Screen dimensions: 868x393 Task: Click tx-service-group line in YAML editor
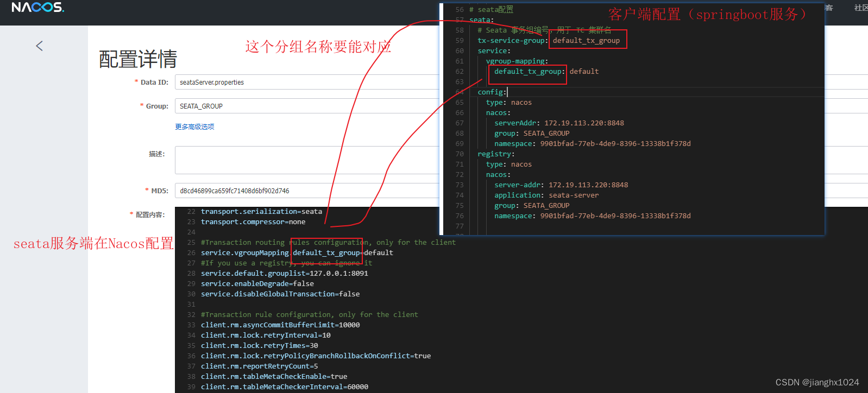[x=549, y=41]
